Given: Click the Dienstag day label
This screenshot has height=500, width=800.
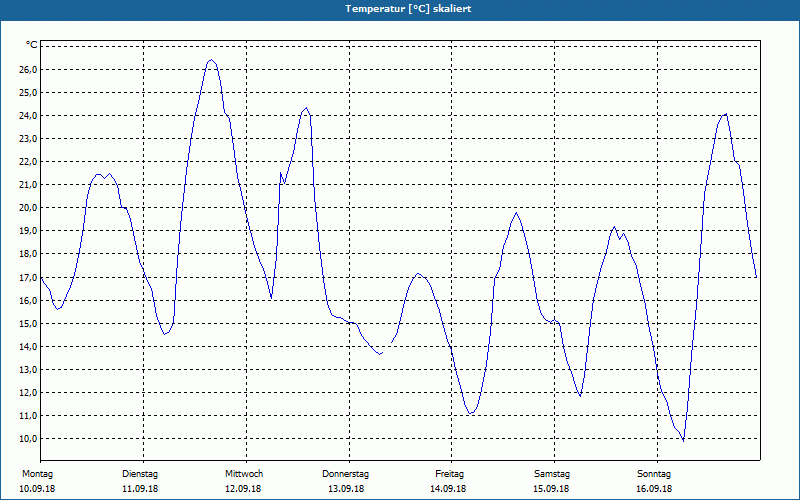Looking at the screenshot, I should [140, 474].
